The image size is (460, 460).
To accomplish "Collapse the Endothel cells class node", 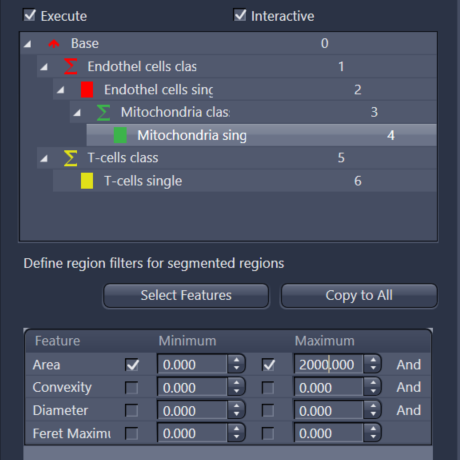I will click(44, 67).
